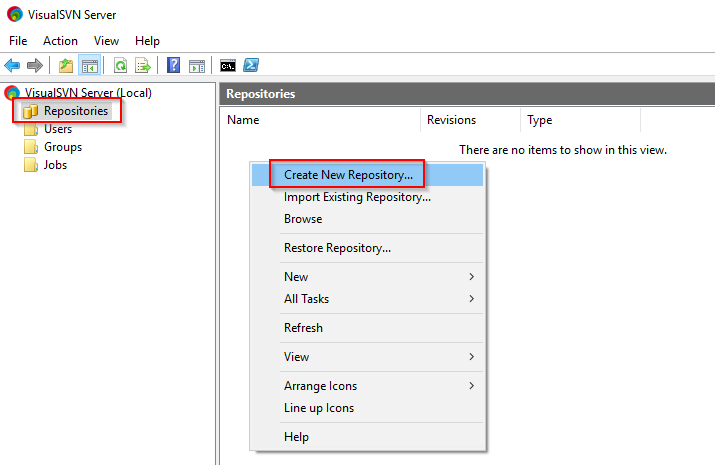The height and width of the screenshot is (465, 715).
Task: Select Refresh in the context menu
Action: (367, 328)
